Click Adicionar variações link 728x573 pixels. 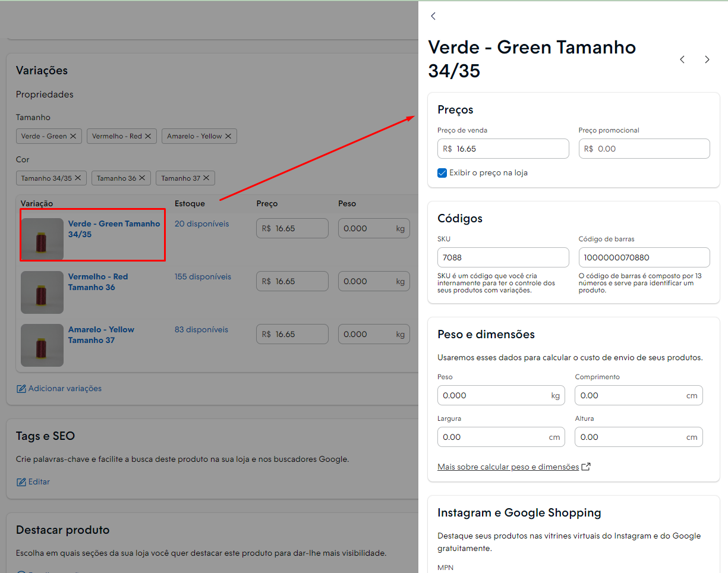coord(59,389)
